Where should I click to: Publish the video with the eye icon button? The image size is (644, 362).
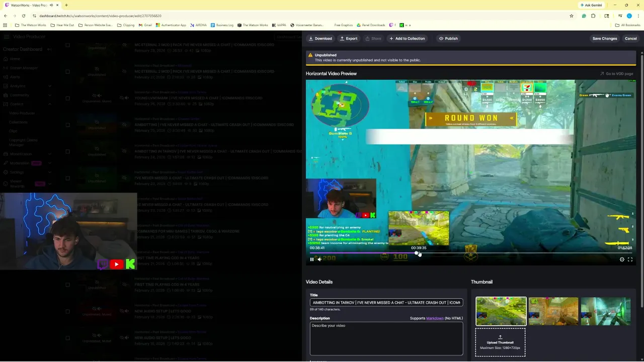tap(448, 38)
